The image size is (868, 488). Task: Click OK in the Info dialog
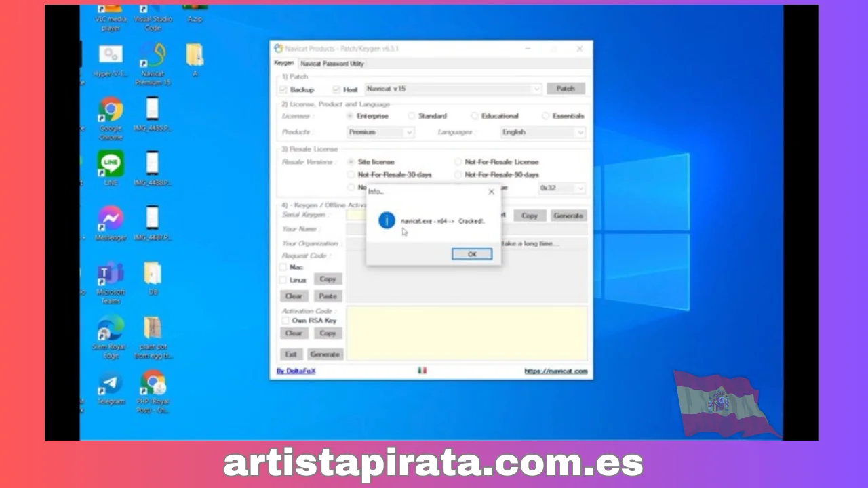472,254
